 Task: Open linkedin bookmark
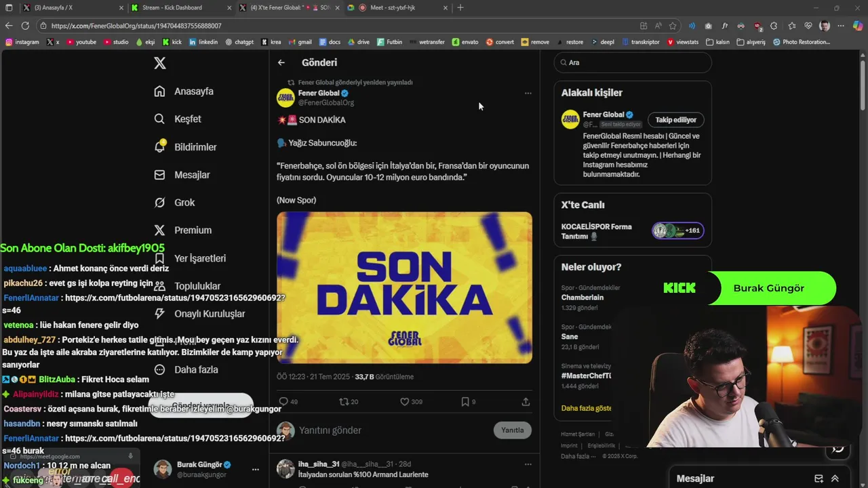(203, 42)
